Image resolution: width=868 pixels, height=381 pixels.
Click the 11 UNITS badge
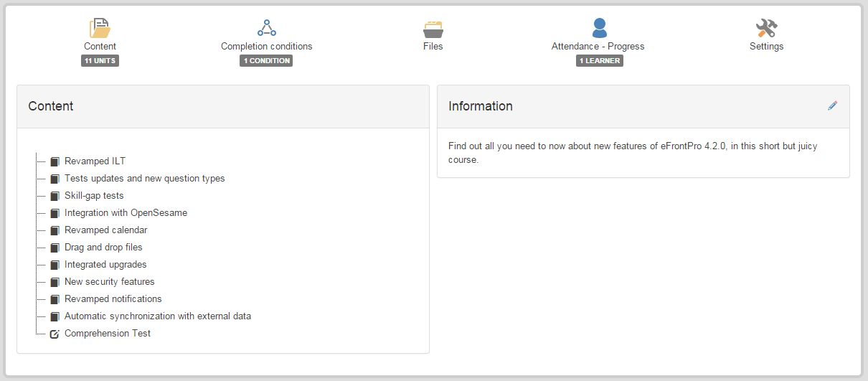point(100,61)
